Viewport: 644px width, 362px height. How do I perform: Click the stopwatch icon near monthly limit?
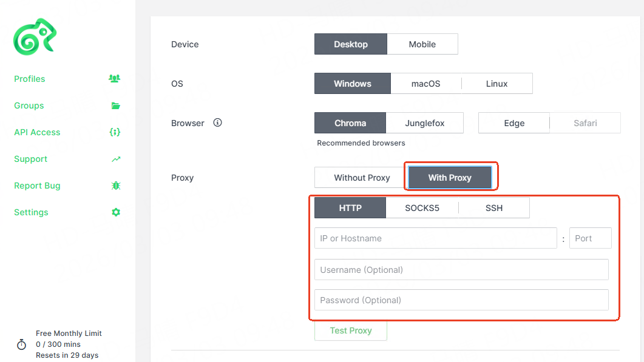(21, 344)
